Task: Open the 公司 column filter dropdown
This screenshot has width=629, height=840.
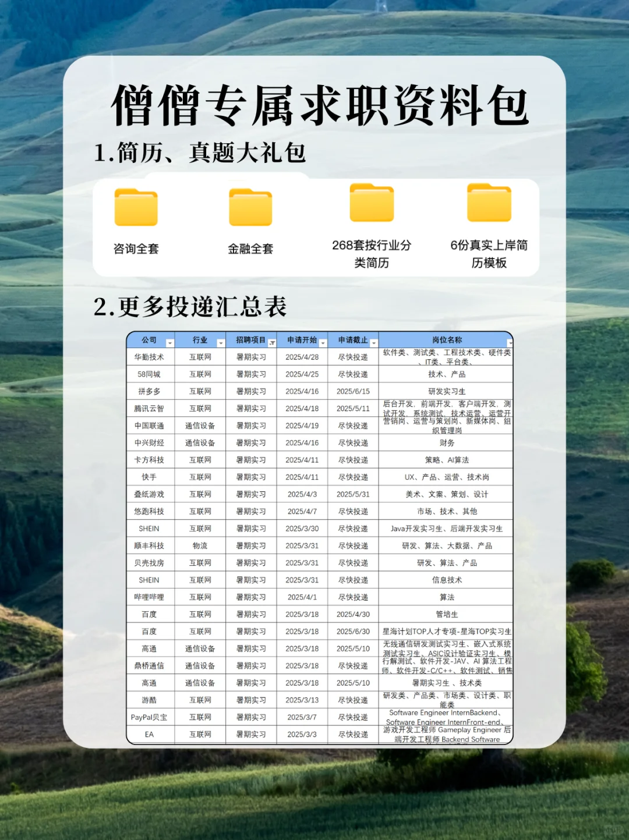Action: (170, 343)
